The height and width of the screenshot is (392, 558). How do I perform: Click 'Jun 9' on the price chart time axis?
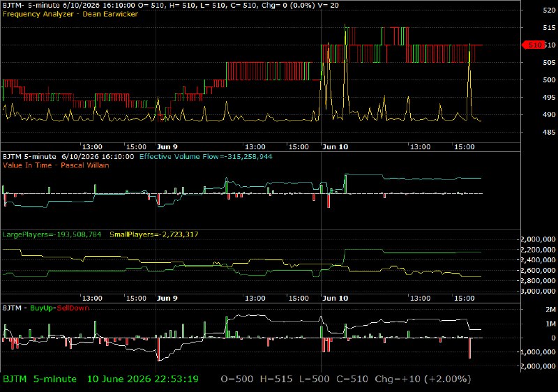(167, 147)
